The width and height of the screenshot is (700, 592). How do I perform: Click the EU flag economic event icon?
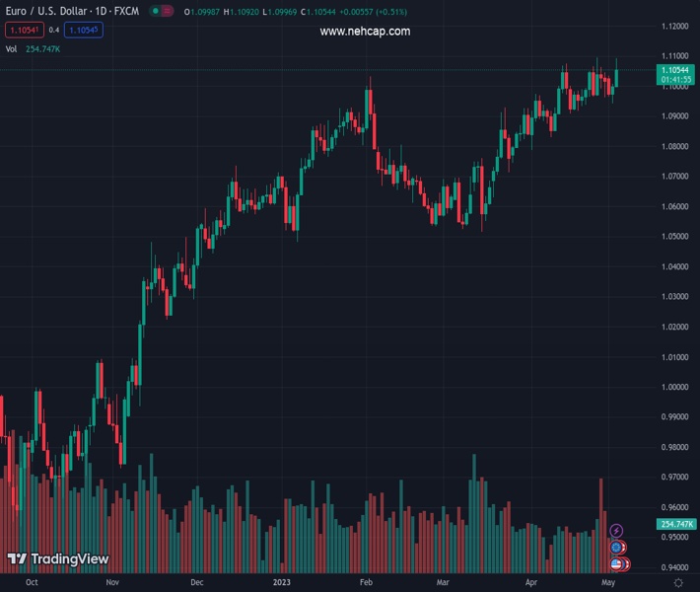616,547
